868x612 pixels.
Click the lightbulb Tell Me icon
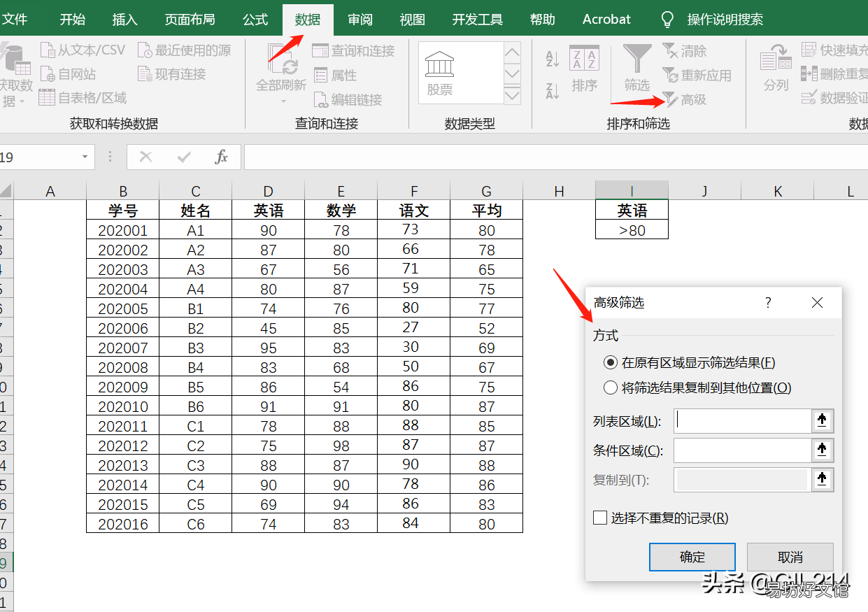[x=668, y=19]
